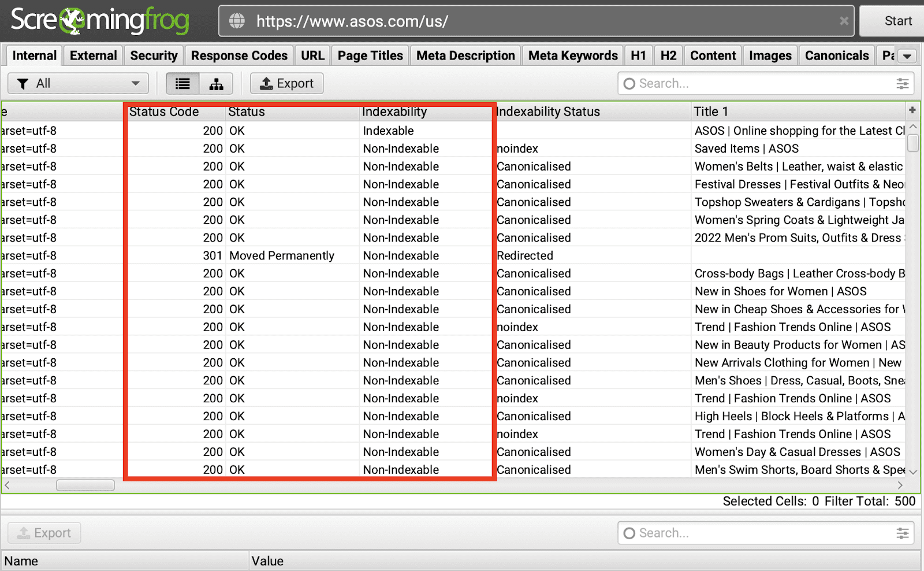Open the URL tab

pos(312,55)
